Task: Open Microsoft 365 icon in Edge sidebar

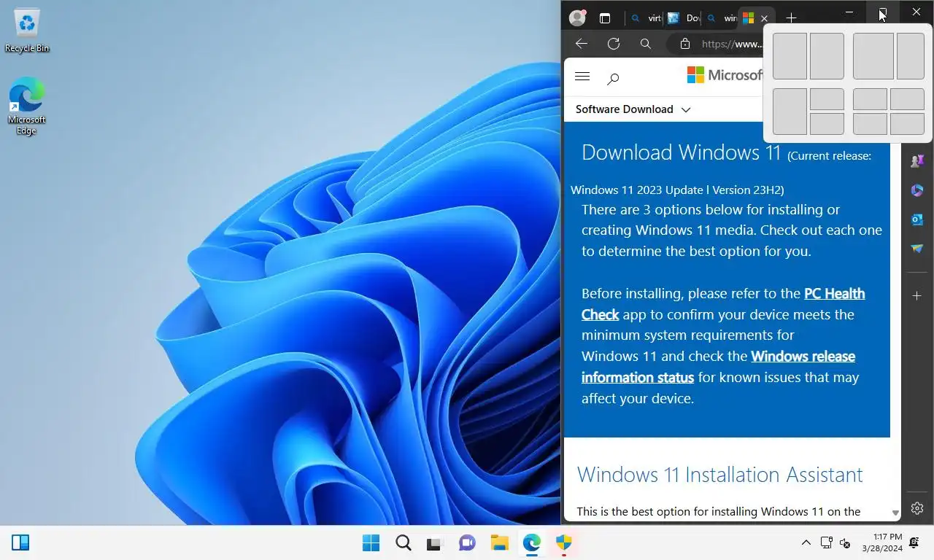Action: (x=917, y=190)
